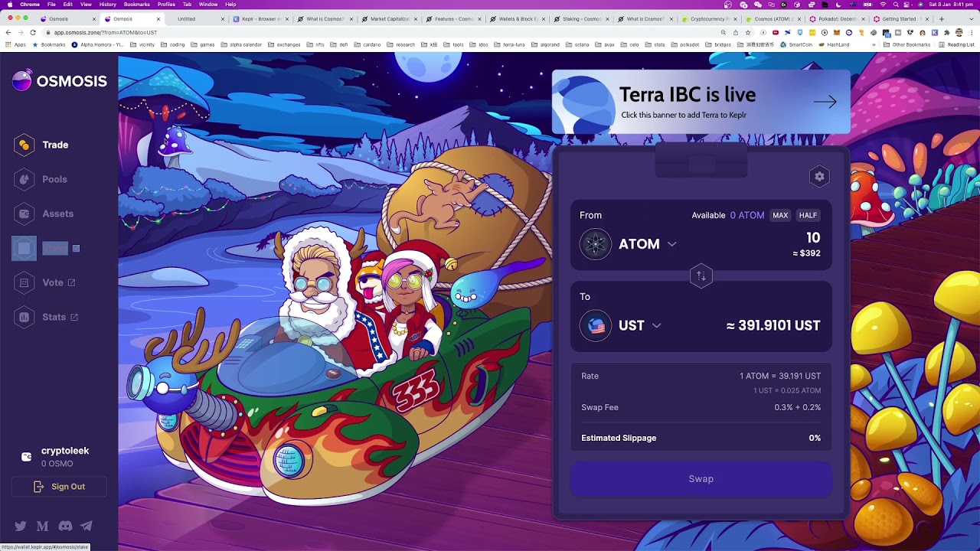Open the terra-luna bookmarks folder

click(510, 44)
